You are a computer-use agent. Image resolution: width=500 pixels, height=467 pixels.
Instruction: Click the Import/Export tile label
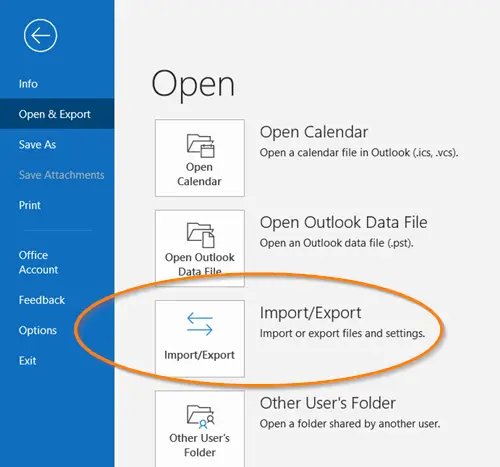click(199, 355)
